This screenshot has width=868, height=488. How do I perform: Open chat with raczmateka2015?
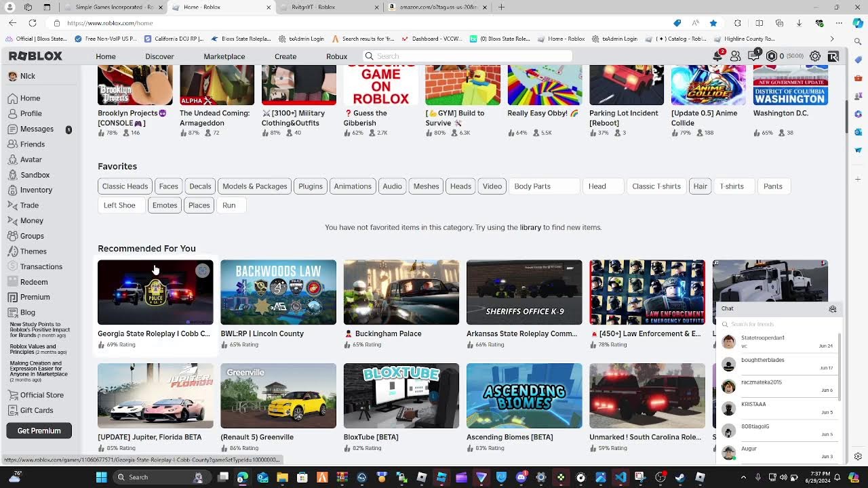click(778, 386)
